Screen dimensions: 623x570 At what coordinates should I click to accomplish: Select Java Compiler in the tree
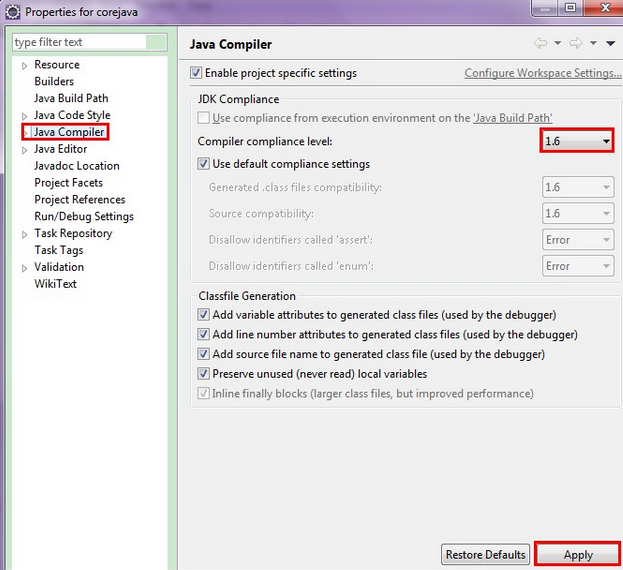tap(69, 132)
